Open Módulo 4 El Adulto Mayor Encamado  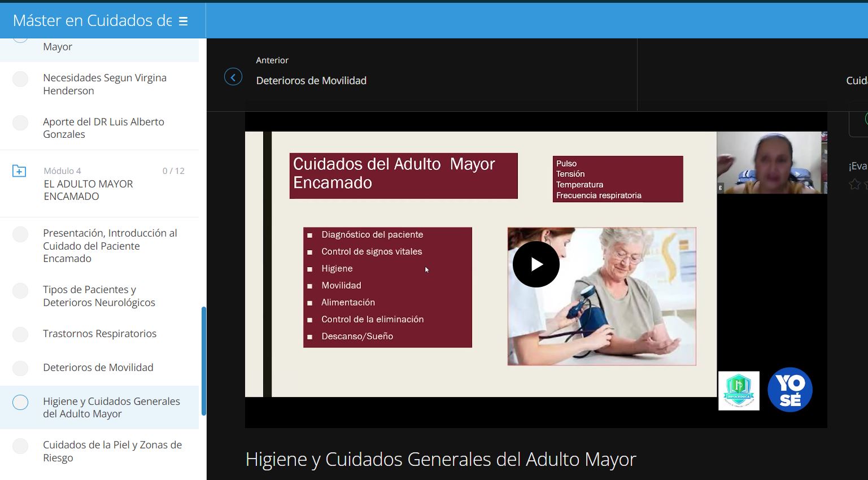pos(89,190)
